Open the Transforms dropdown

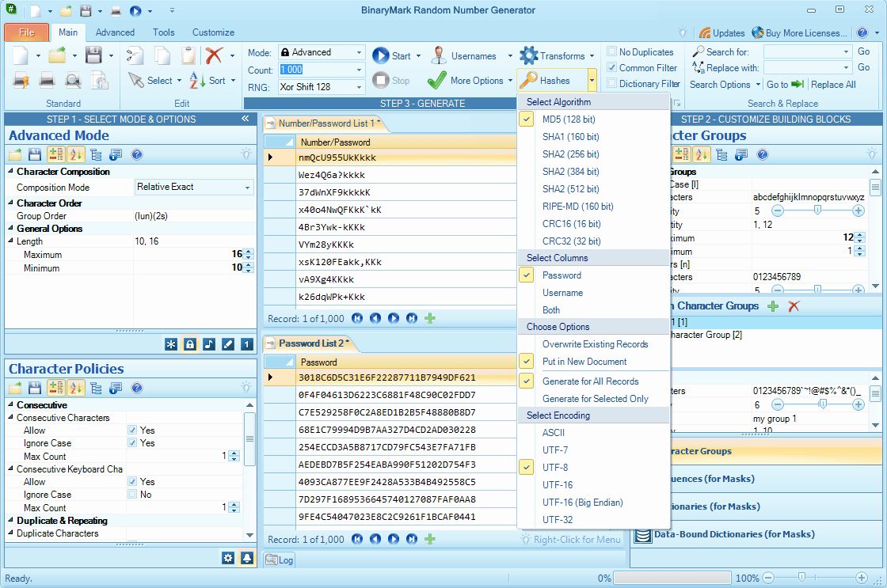(x=592, y=56)
